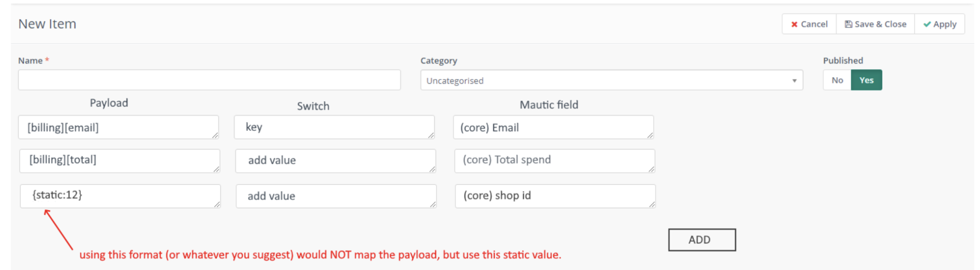Click the resize handle on (core) shop id field
Image resolution: width=980 pixels, height=270 pixels.
coord(652,205)
